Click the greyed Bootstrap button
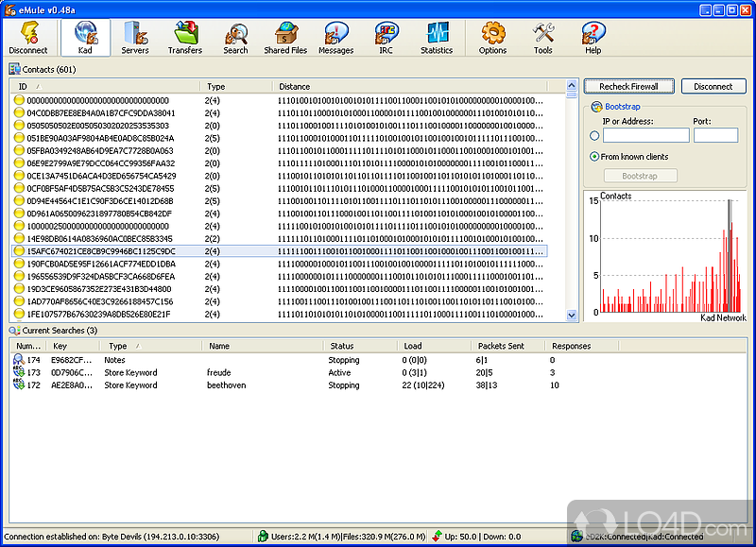The image size is (756, 547). [641, 176]
